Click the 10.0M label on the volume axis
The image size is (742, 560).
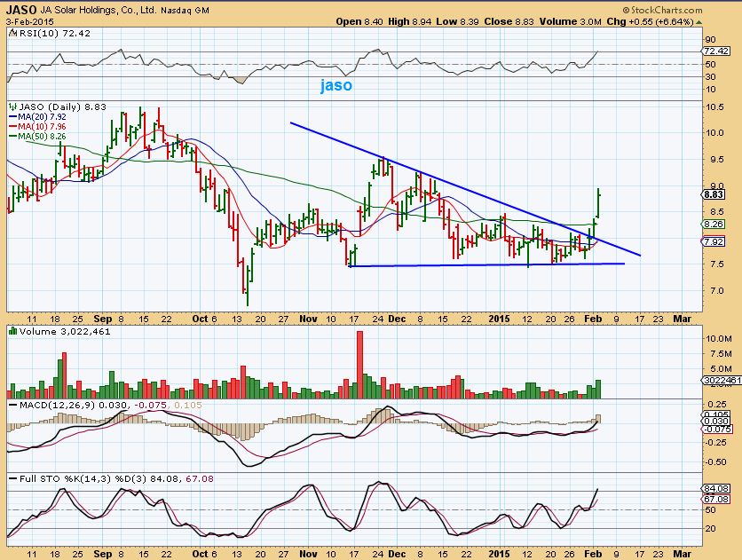(x=719, y=339)
